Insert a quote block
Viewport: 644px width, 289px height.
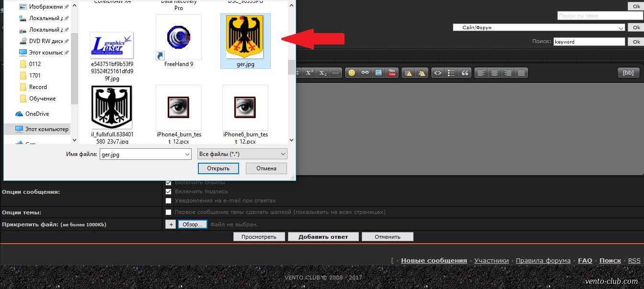(x=464, y=73)
